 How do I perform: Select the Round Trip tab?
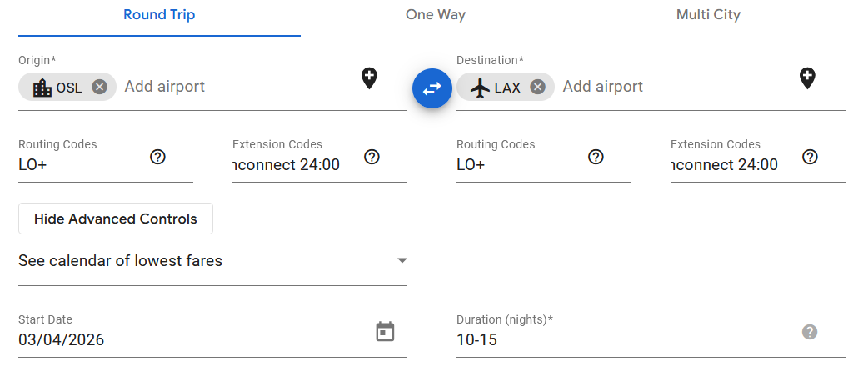click(159, 15)
